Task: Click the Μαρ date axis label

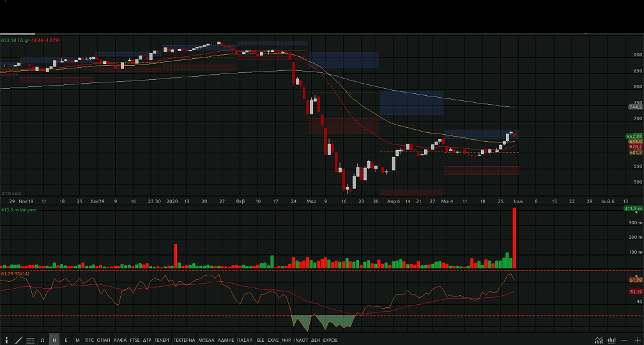Action: pos(311,201)
